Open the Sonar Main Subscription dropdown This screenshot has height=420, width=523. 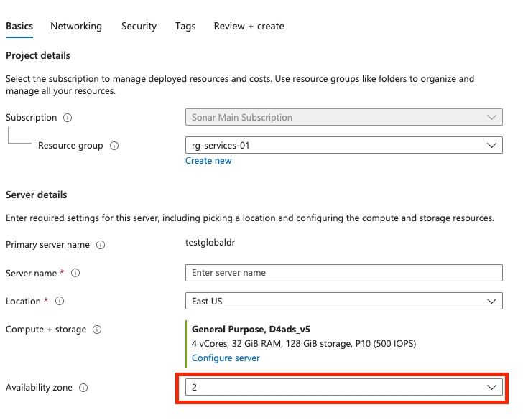343,117
